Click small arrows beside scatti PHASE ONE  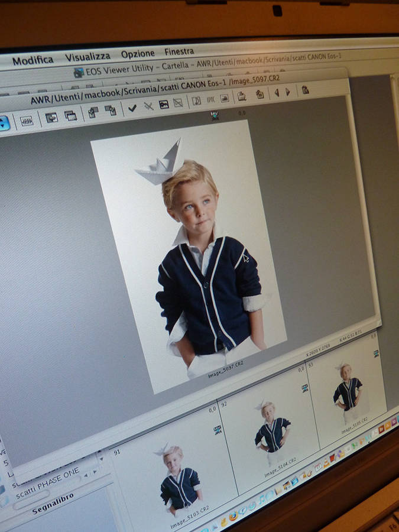90,474
